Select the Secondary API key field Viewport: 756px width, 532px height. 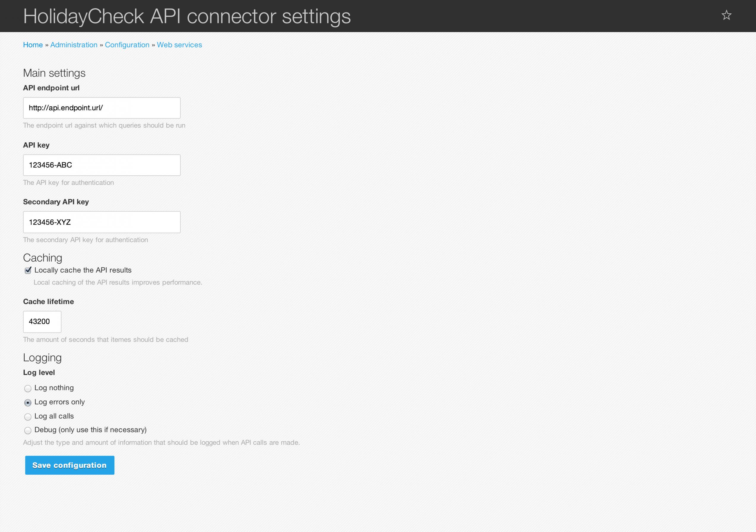click(x=102, y=222)
